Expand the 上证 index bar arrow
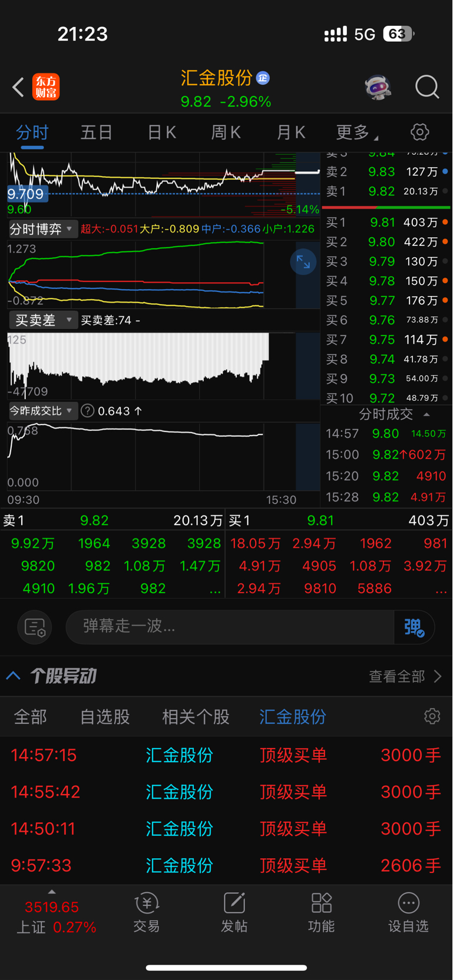 [x=52, y=892]
